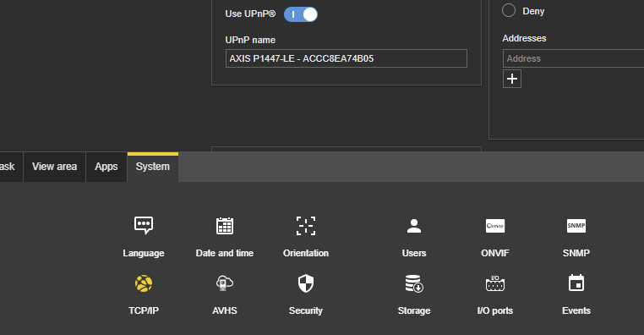Click the Security label

coord(306,310)
